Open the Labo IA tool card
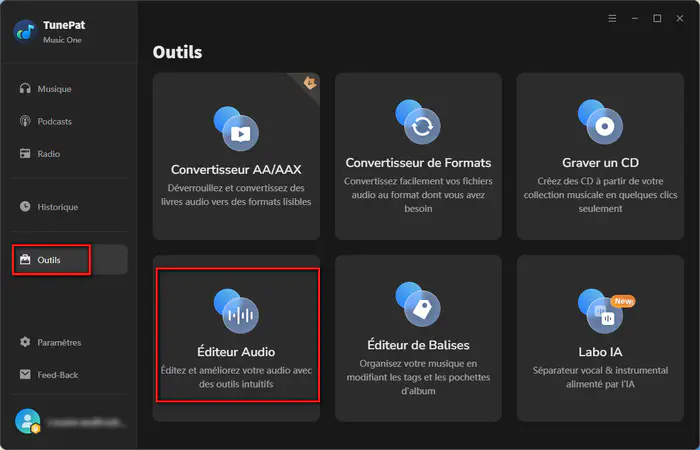700x450 pixels. (600, 338)
